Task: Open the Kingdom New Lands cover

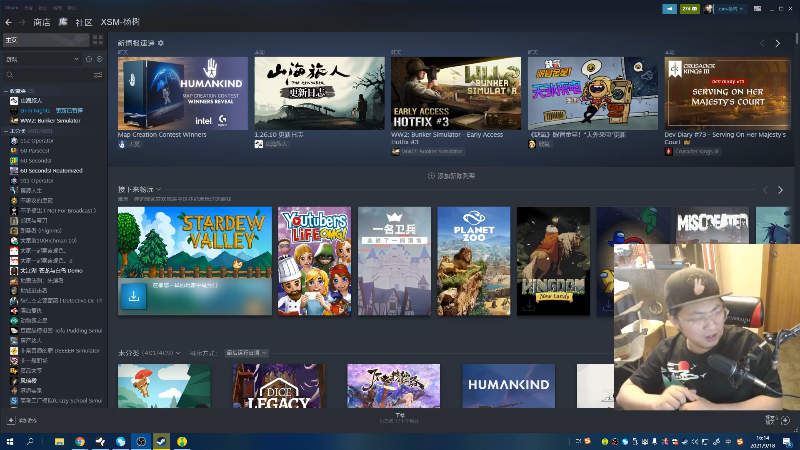Action: click(x=553, y=261)
